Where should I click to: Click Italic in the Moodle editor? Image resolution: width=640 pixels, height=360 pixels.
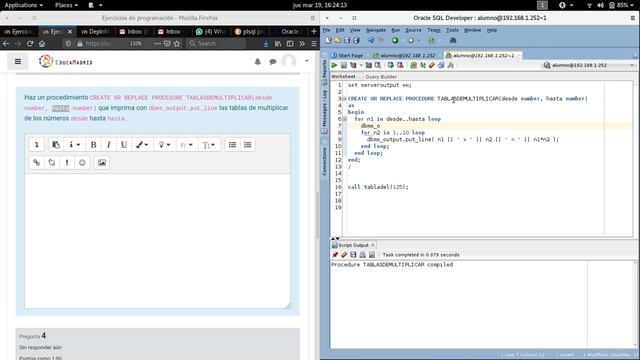click(x=109, y=145)
